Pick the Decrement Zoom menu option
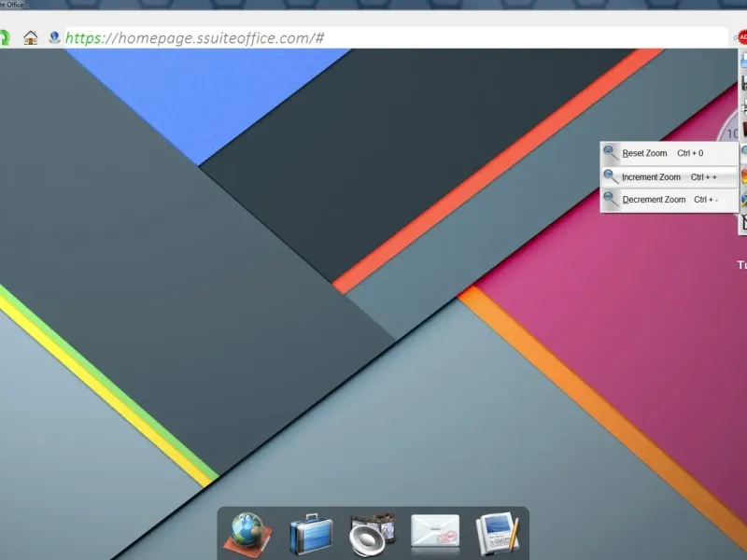 [x=669, y=200]
